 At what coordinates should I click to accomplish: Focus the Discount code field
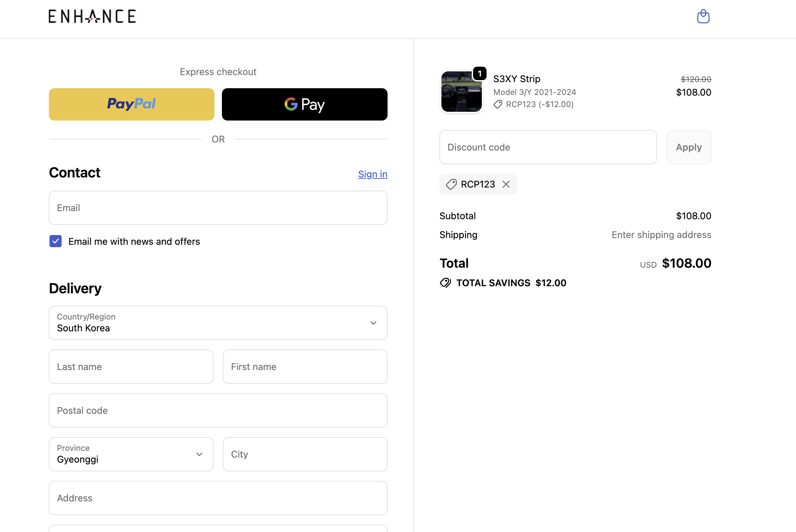(x=548, y=147)
